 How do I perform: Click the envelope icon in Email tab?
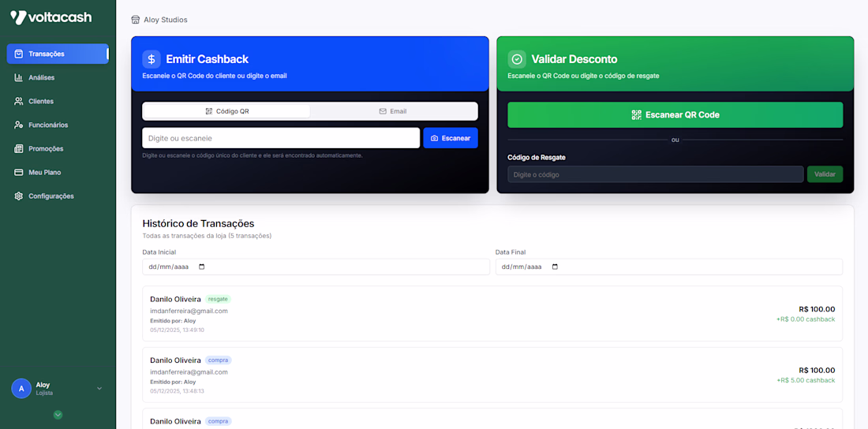coord(383,111)
